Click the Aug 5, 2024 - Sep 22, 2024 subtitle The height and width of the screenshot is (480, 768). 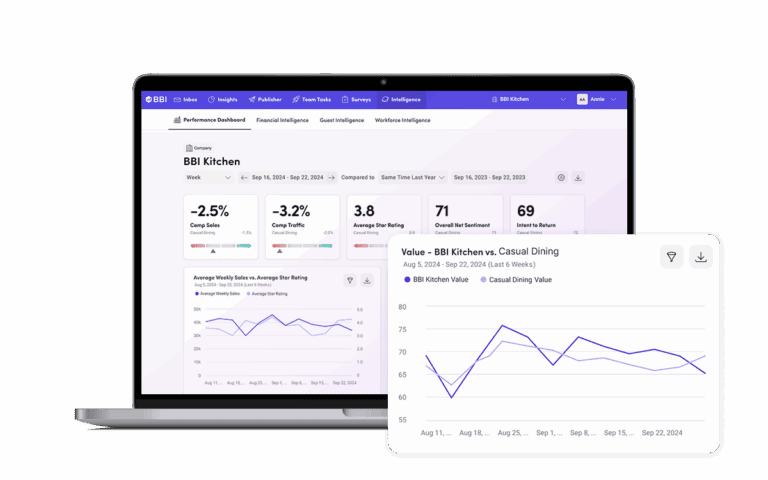click(x=469, y=264)
